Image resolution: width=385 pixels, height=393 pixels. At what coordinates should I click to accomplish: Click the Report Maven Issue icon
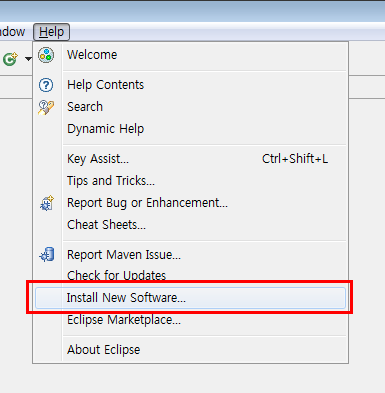click(x=47, y=255)
